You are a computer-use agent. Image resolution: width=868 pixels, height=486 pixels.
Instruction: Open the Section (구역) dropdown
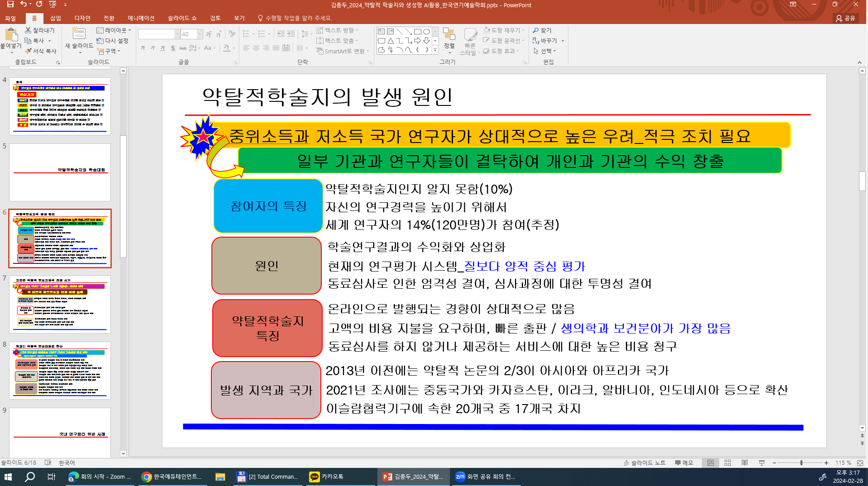pyautogui.click(x=109, y=51)
